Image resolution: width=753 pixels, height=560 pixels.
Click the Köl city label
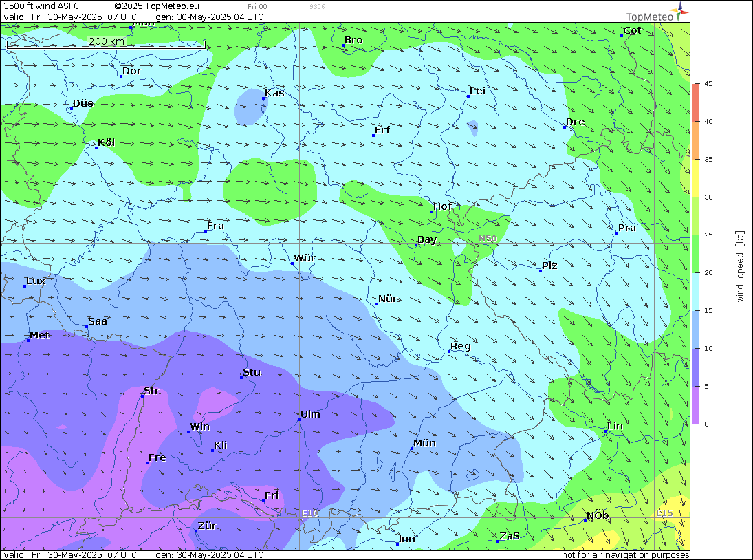tap(106, 142)
